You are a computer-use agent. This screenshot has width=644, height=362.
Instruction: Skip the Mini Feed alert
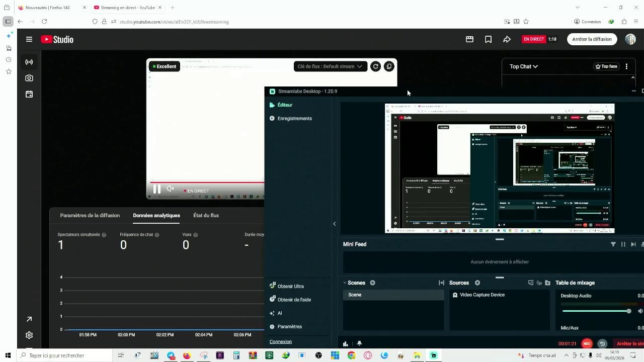[633, 244]
